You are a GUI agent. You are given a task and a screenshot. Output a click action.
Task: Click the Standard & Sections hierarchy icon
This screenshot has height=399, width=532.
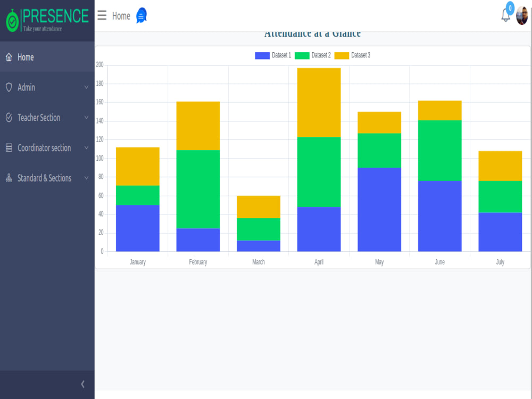pos(9,178)
